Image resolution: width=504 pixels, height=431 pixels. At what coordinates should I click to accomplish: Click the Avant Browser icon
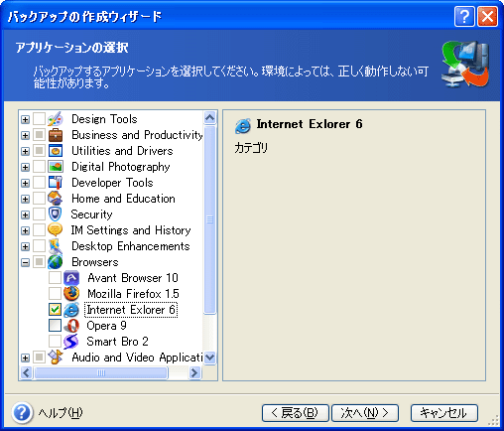click(71, 278)
